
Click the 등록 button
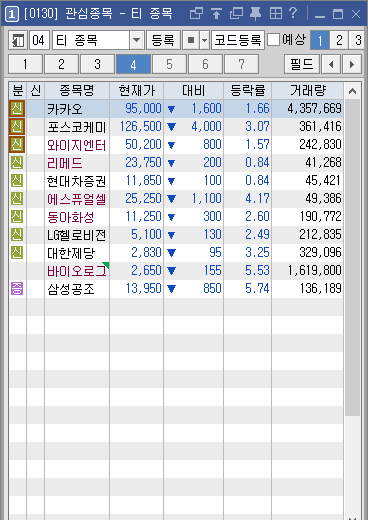click(x=163, y=40)
